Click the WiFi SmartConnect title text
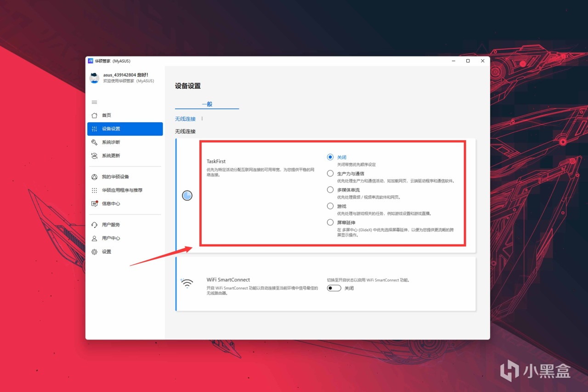Image resolution: width=588 pixels, height=392 pixels. pyautogui.click(x=228, y=280)
